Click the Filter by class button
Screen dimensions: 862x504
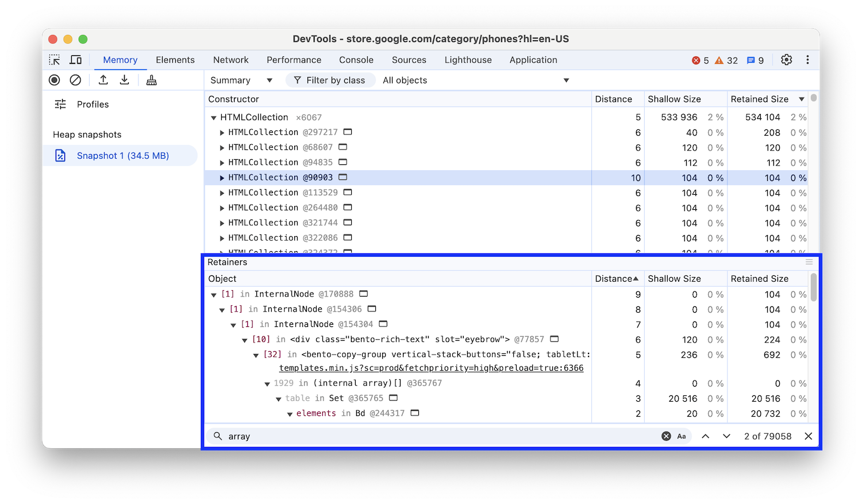330,80
